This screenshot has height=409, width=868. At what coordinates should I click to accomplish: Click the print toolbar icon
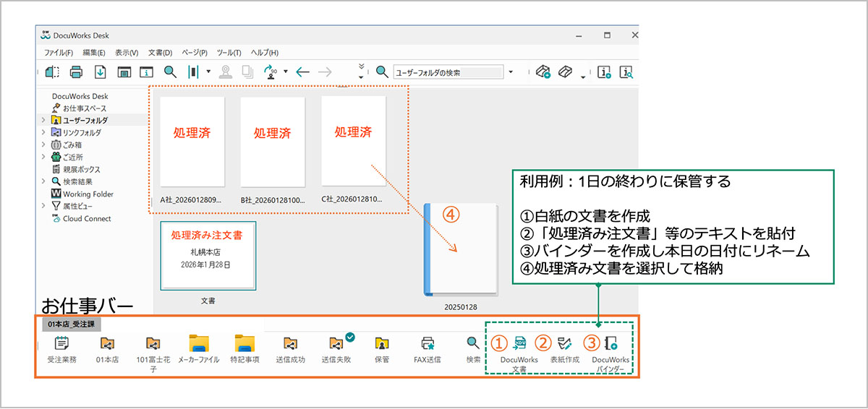[76, 72]
